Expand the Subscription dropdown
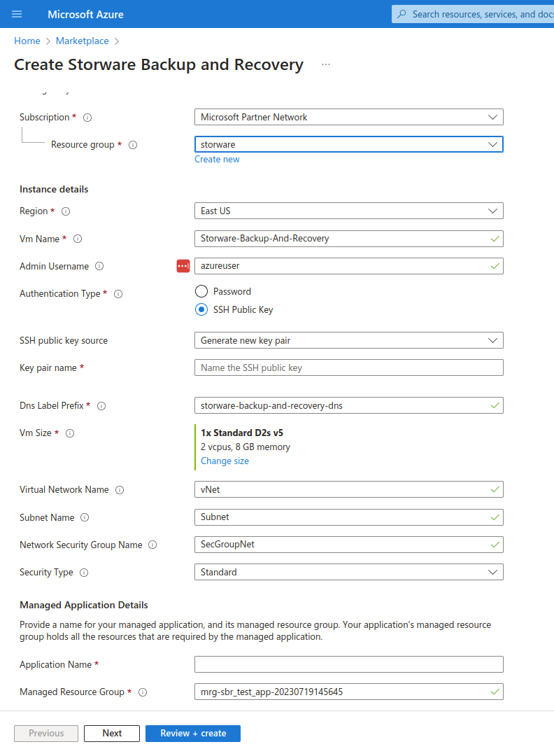554x756 pixels. pyautogui.click(x=348, y=117)
